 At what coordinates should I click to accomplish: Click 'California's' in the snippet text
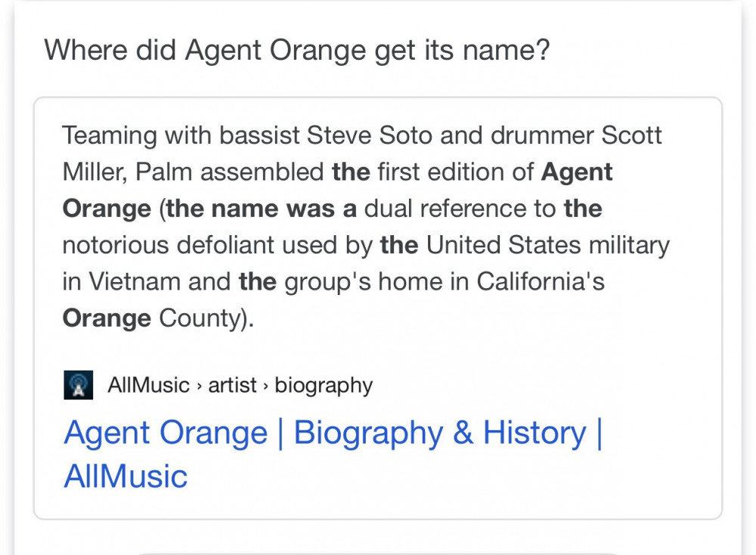(541, 281)
